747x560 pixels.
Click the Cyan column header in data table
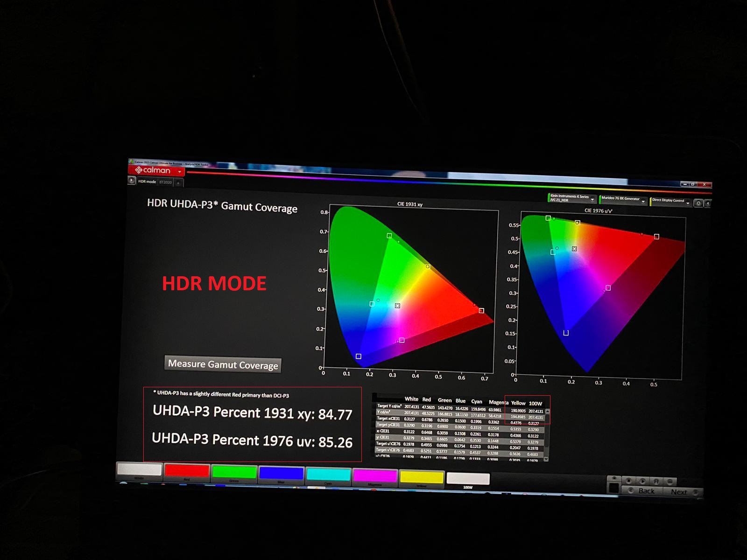coord(477,401)
